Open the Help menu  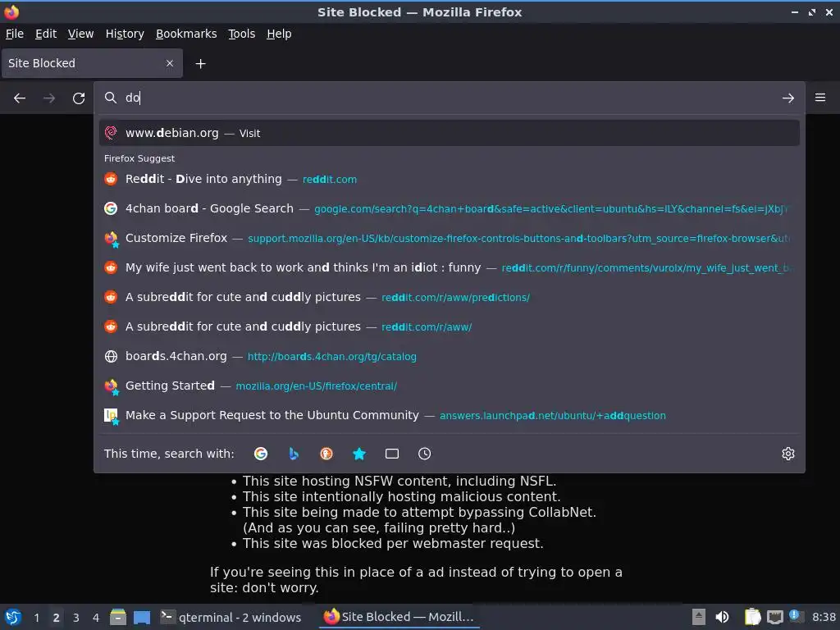pos(279,34)
